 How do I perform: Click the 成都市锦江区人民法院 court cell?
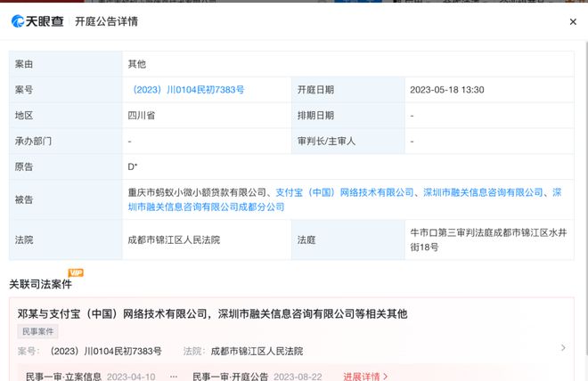[x=207, y=240]
